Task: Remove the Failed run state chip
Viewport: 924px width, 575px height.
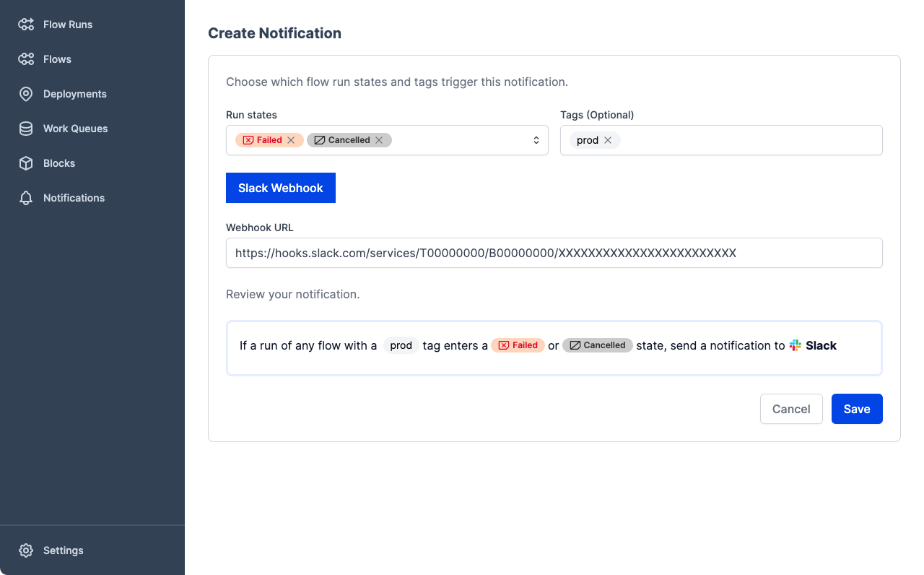Action: pos(291,140)
